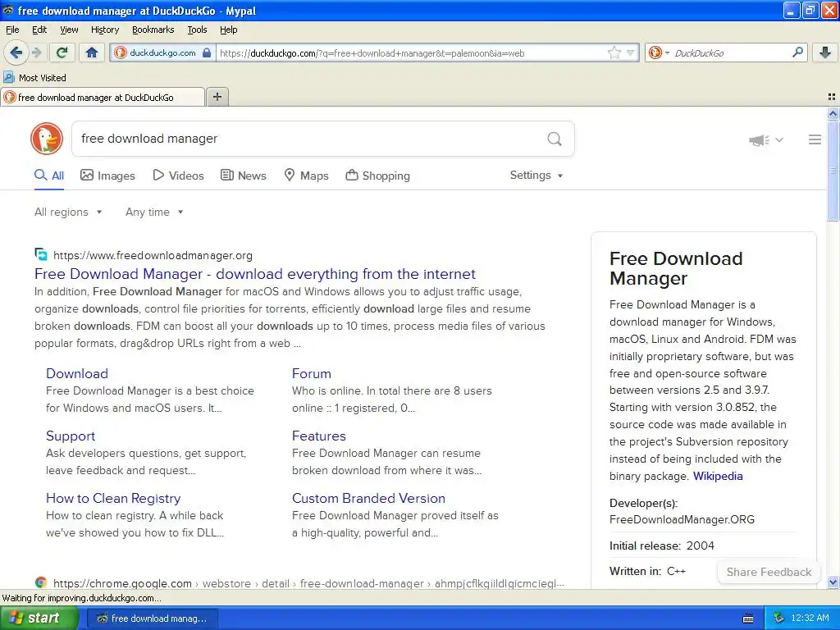Click the DuckDuckGo duck logo
The height and width of the screenshot is (630, 840).
[47, 139]
